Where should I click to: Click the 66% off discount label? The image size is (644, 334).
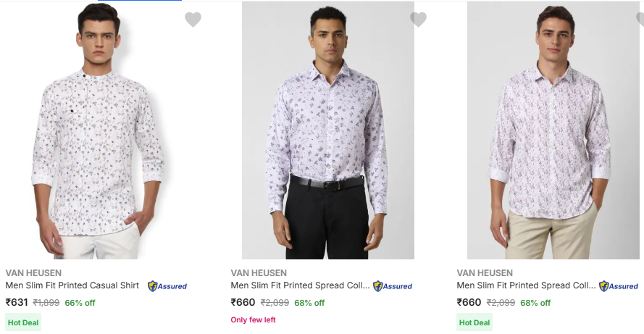pos(80,303)
